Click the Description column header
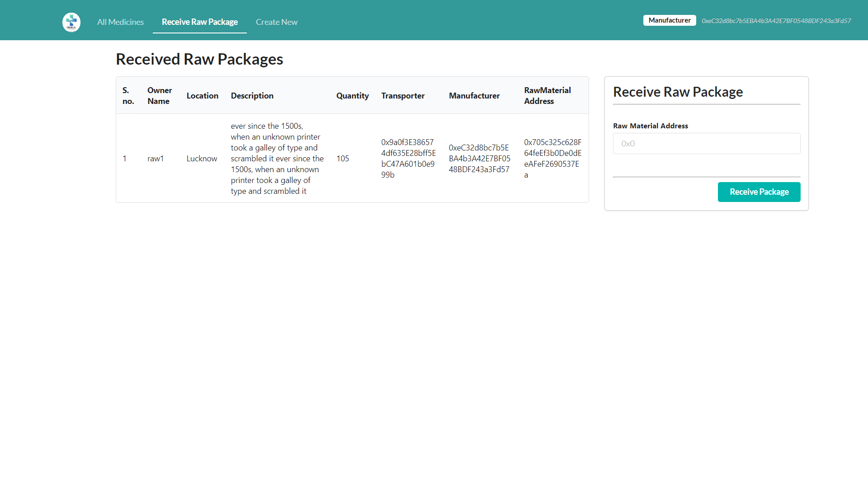Screen dimensions: 868x488 coord(252,95)
